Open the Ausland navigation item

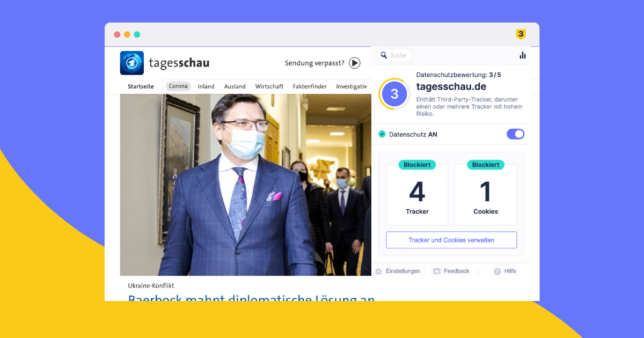[235, 86]
